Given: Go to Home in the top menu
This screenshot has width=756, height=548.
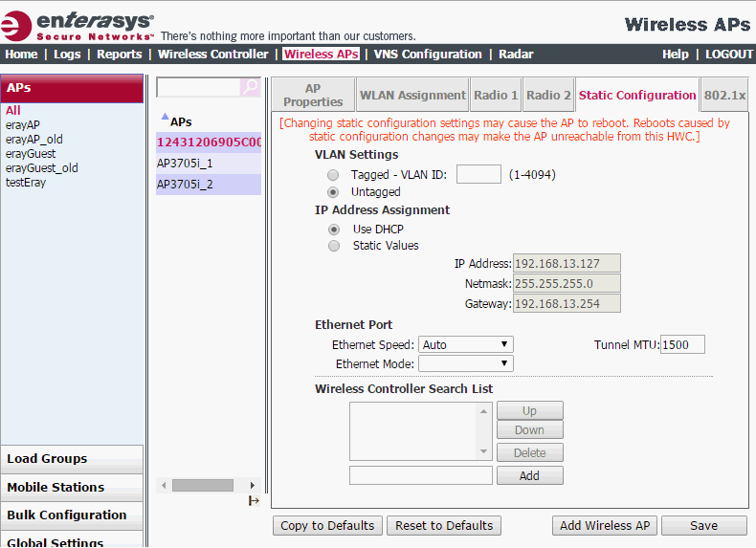Looking at the screenshot, I should [x=21, y=54].
